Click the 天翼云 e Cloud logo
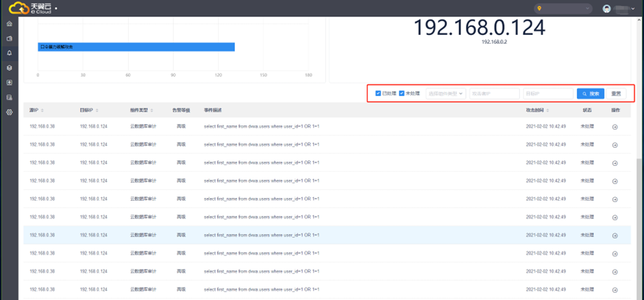The width and height of the screenshot is (644, 300). (x=29, y=8)
